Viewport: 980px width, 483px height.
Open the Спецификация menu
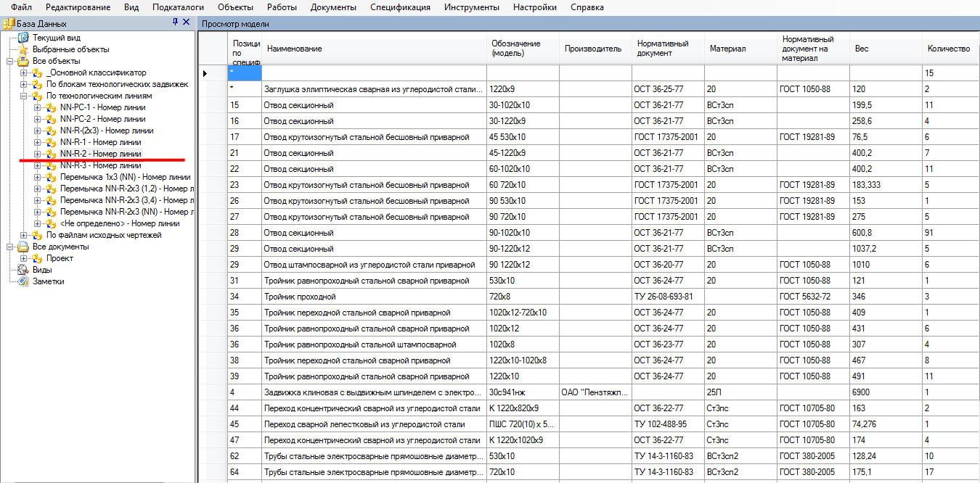coord(400,7)
